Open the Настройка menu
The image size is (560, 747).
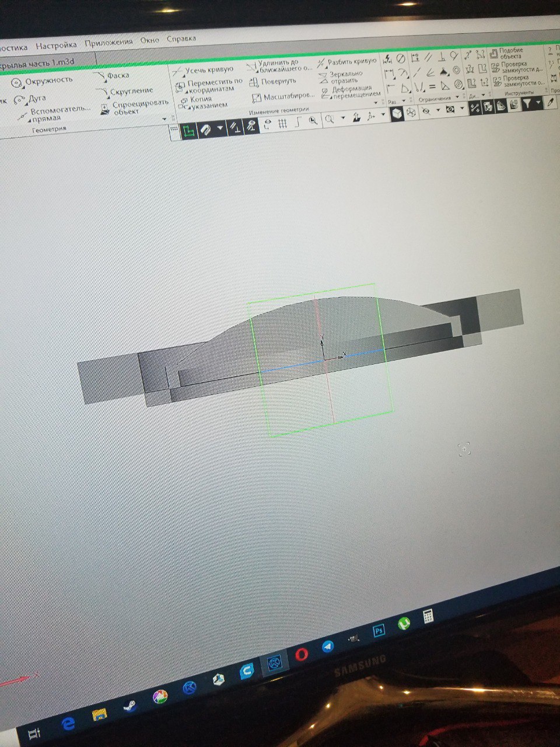(55, 45)
